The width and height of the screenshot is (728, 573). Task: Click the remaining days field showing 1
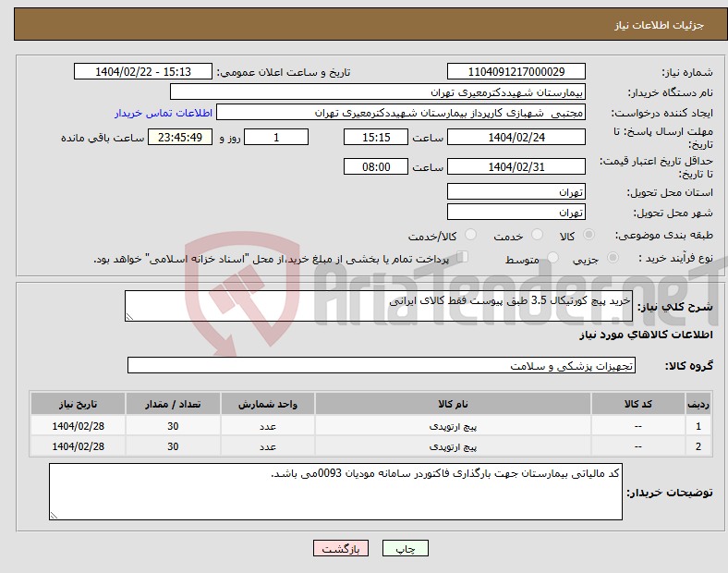276,137
